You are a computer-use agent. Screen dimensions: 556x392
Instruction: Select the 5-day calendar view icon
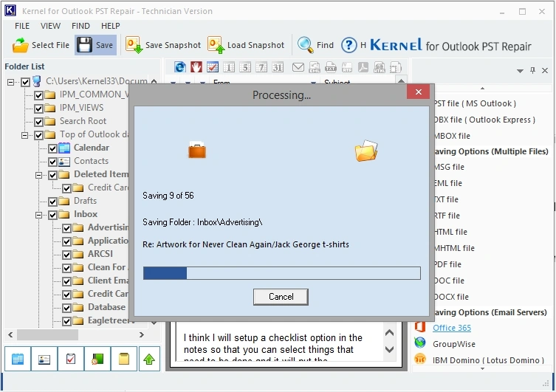point(245,67)
